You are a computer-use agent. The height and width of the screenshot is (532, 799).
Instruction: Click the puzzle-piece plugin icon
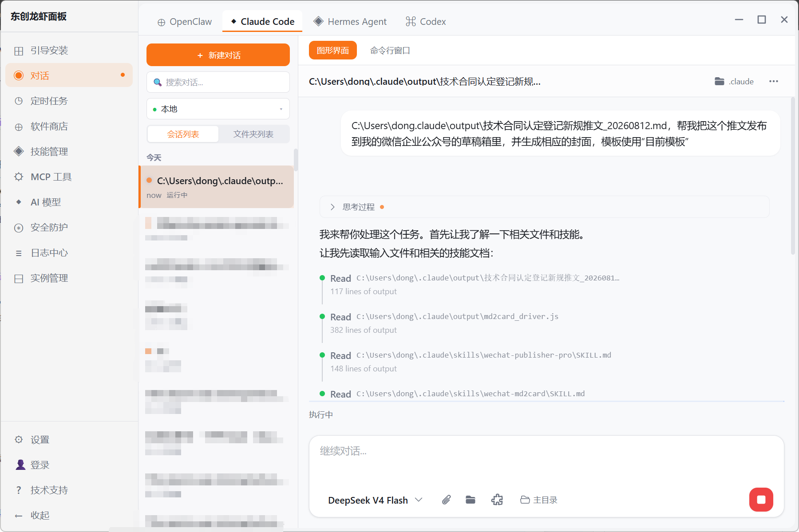click(497, 500)
